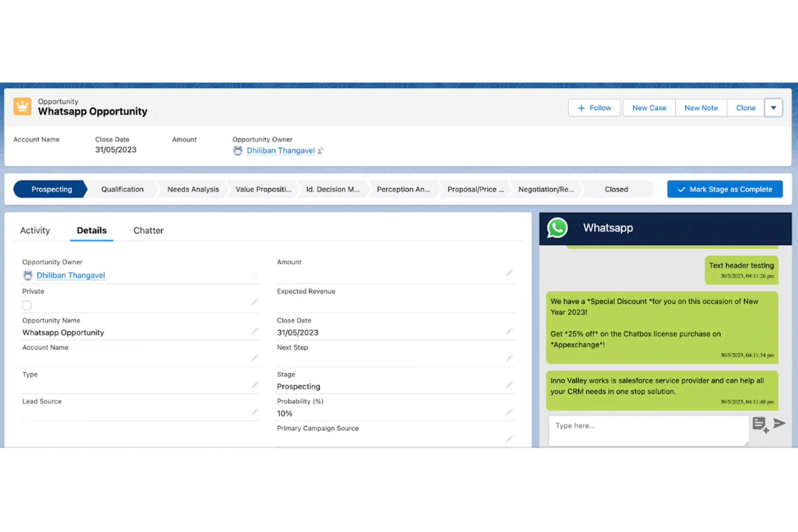Click Mark Stage as Complete
Screen dimensions: 798x532
coord(725,189)
